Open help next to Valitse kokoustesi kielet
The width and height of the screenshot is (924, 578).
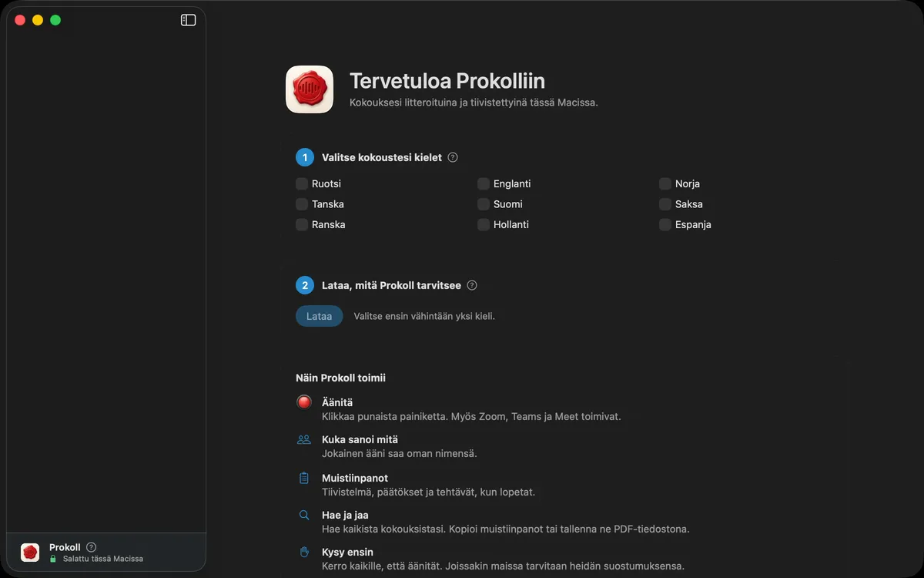[453, 157]
